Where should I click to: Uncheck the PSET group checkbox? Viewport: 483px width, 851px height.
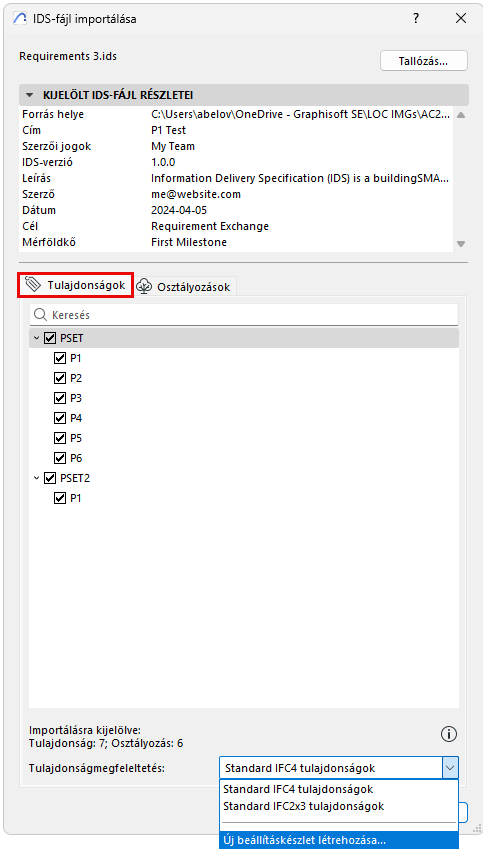[50, 338]
